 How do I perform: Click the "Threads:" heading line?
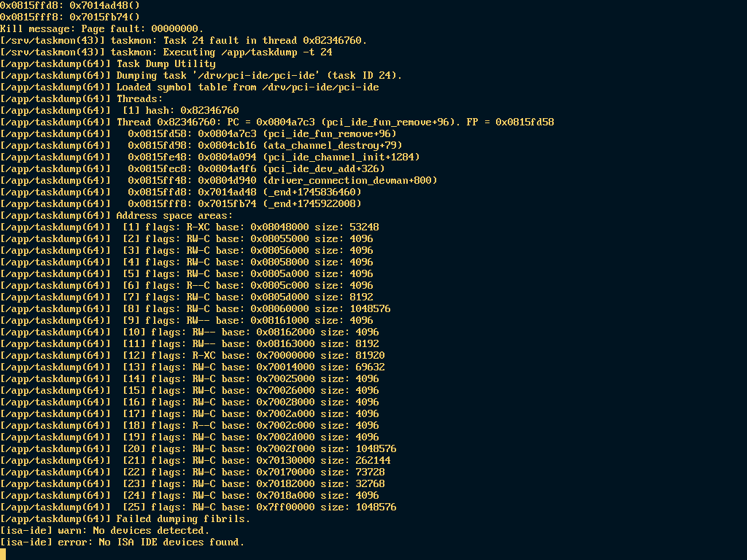tap(139, 98)
